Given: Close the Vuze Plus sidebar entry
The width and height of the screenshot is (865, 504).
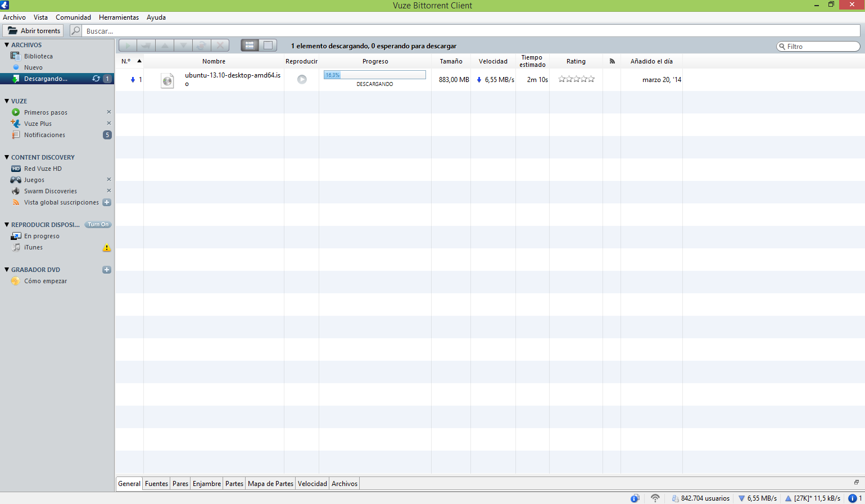Looking at the screenshot, I should pyautogui.click(x=109, y=123).
